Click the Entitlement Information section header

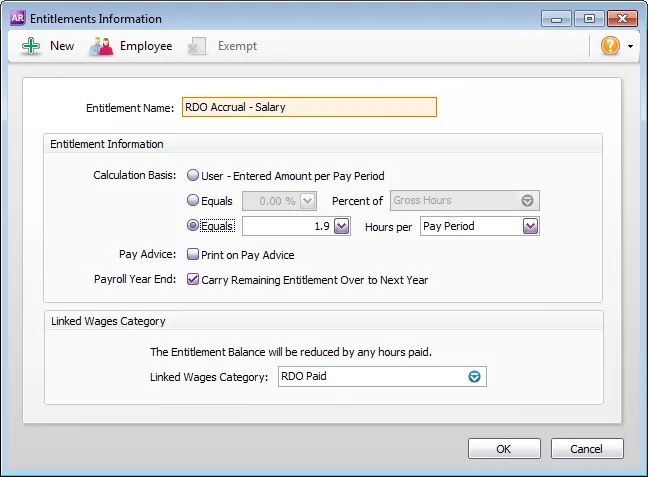tap(107, 144)
